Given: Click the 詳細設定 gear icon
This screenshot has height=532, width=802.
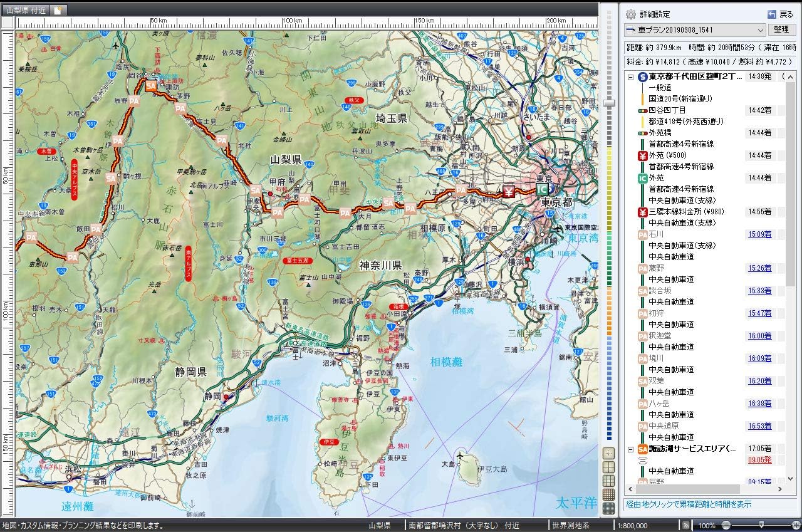Looking at the screenshot, I should pyautogui.click(x=630, y=14).
